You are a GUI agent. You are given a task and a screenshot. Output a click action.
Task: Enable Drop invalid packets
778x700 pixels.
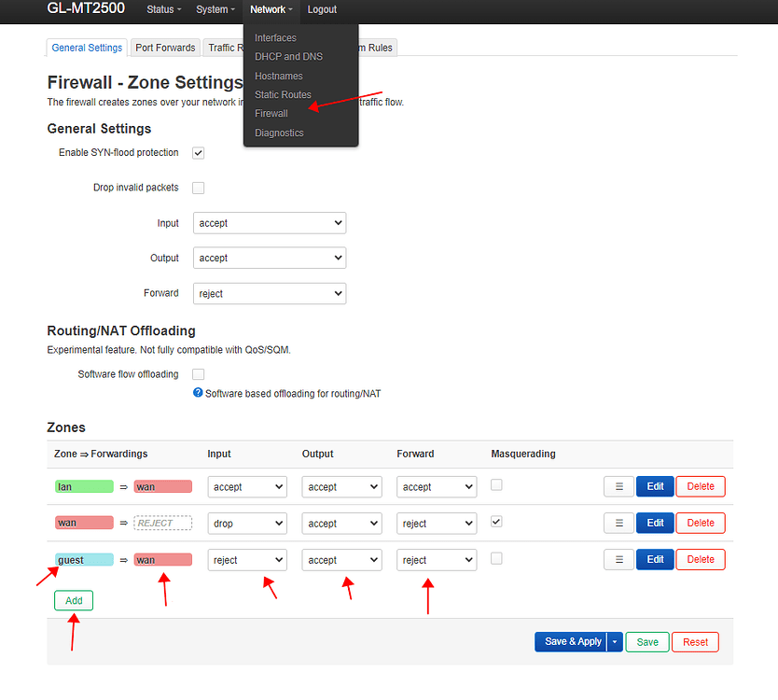198,188
